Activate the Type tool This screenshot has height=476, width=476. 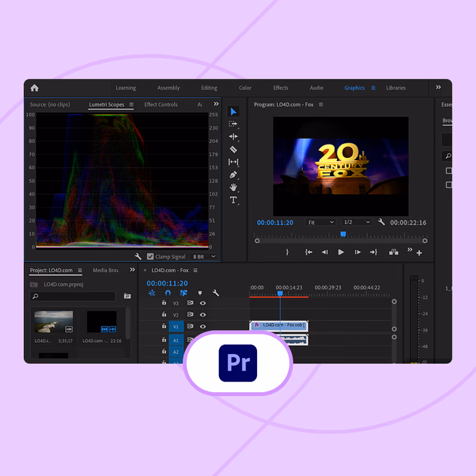(x=233, y=200)
